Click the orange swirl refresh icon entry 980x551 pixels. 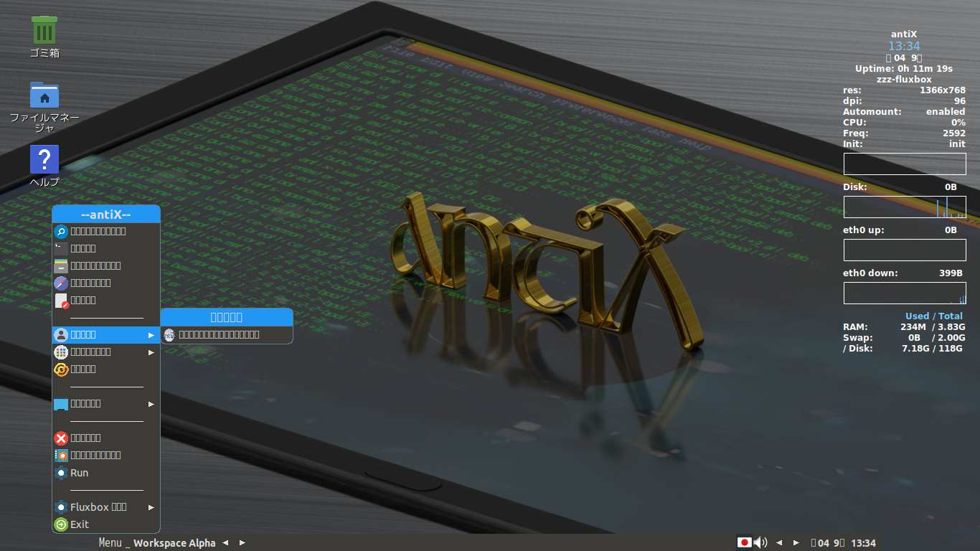click(x=61, y=369)
